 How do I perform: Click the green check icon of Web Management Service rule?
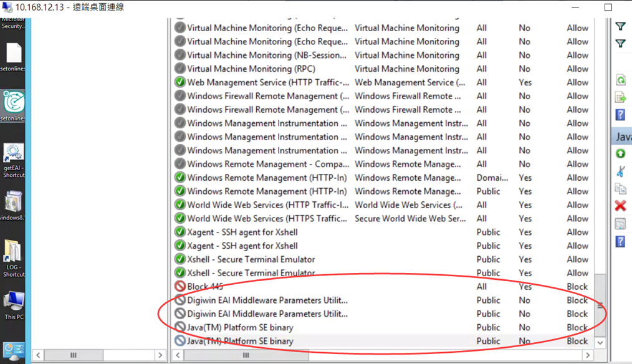pos(180,82)
